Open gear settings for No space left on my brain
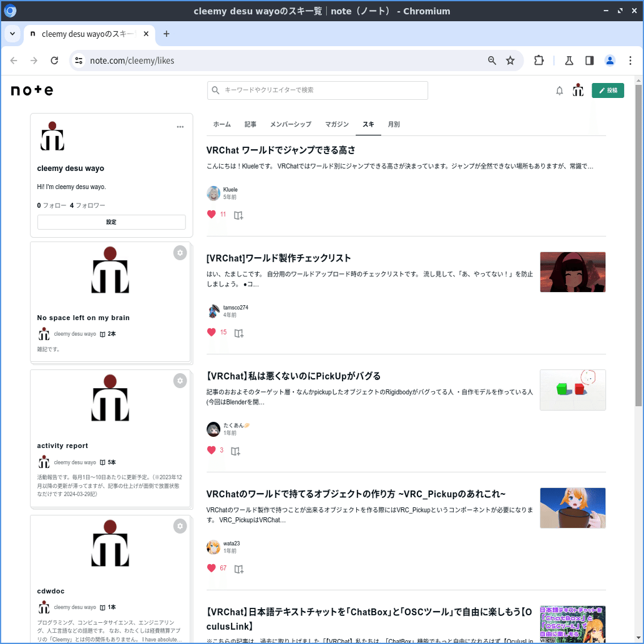644x644 pixels. point(180,253)
